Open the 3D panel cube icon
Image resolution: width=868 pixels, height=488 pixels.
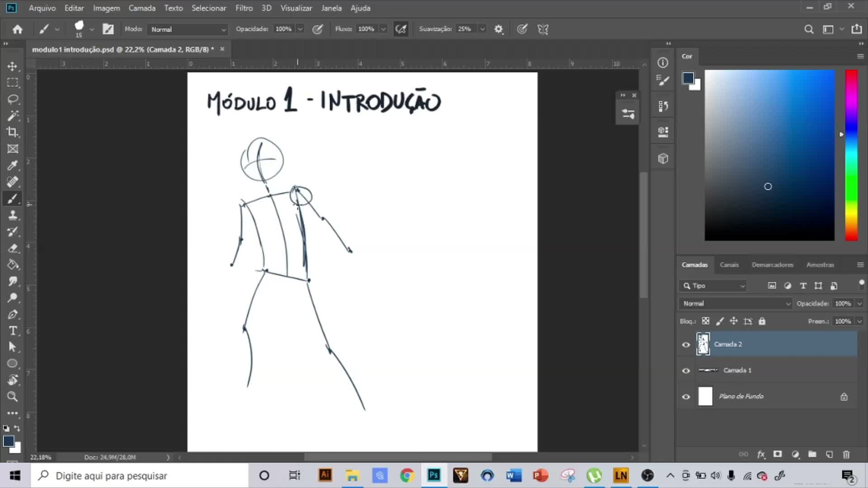663,159
